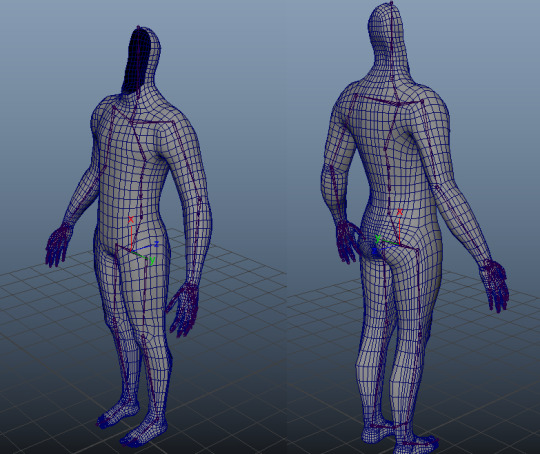Screen dimensions: 540x454
Task: Select the upper-back joint where clavicle bones meet, back-facing figure
Action: click(398, 104)
